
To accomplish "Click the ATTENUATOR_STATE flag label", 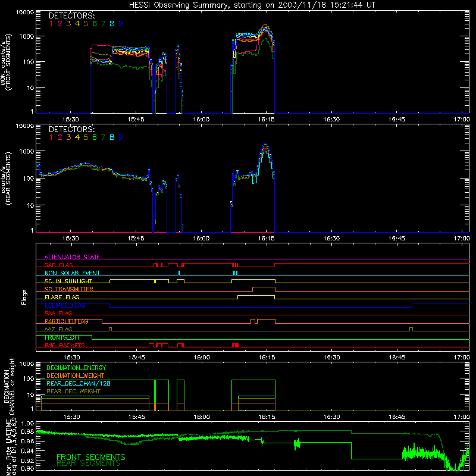I will [72, 257].
